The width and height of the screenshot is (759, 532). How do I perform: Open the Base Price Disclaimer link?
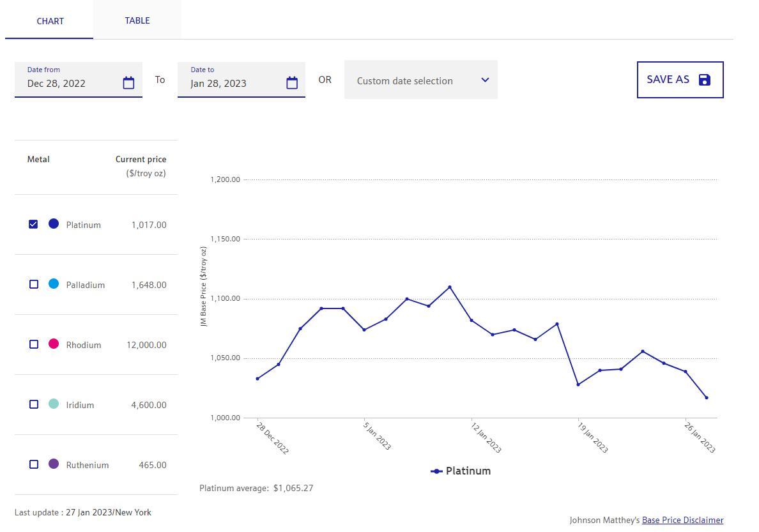682,520
